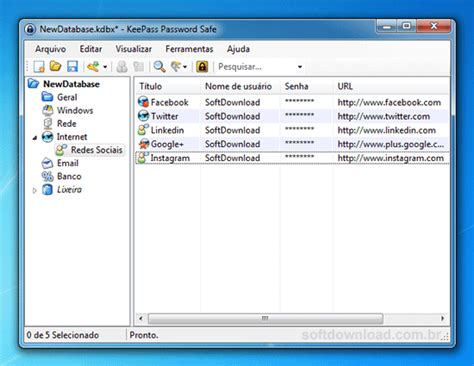474x366 pixels.
Task: Click the http://www.twitter.com URL cell
Action: (x=384, y=116)
